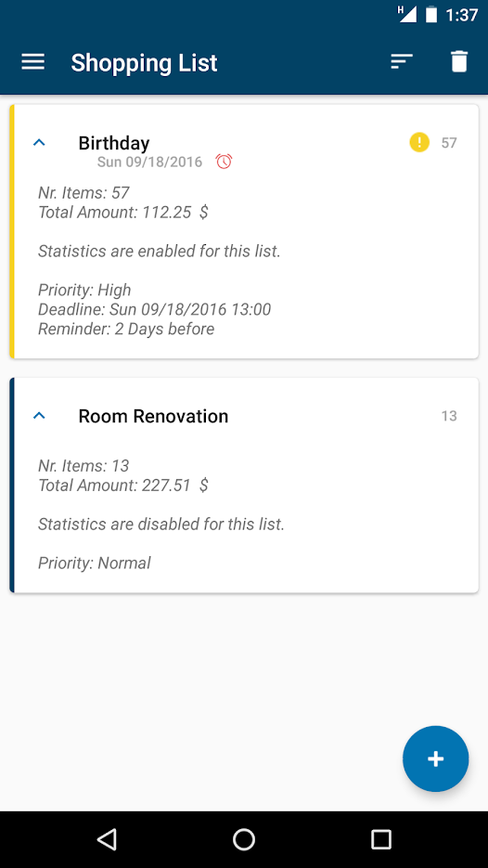Open the Room Renovation list title

click(153, 416)
